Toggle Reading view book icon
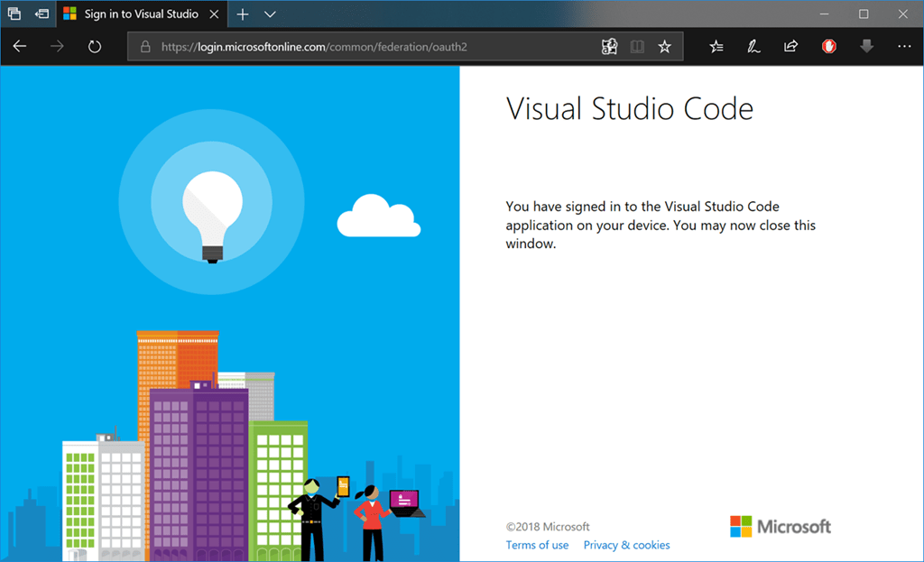This screenshot has width=924, height=562. pyautogui.click(x=637, y=47)
